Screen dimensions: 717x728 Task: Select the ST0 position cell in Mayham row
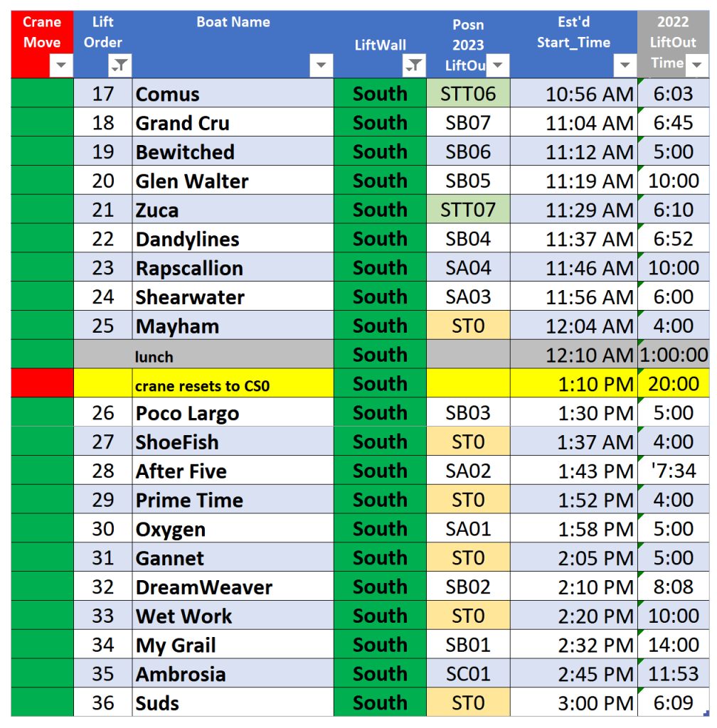(x=468, y=326)
